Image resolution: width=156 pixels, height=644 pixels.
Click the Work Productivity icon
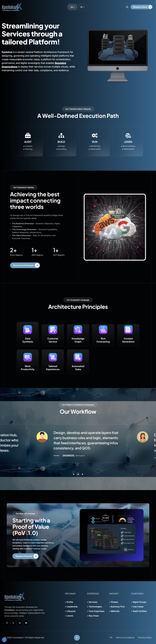click(28, 357)
